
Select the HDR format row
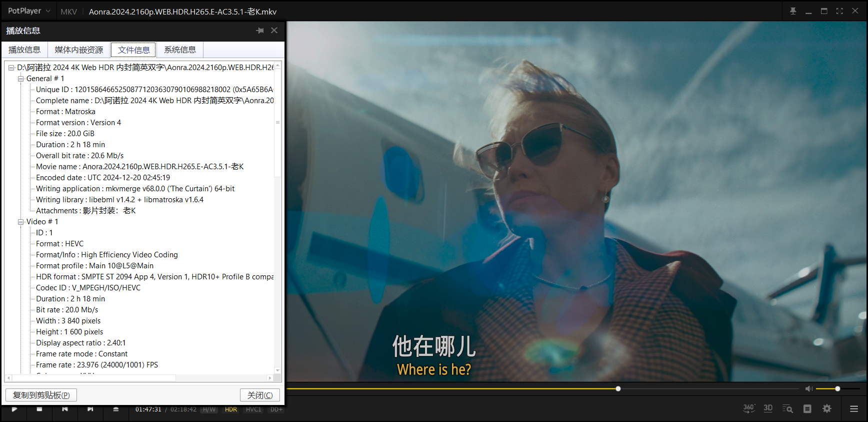[154, 277]
